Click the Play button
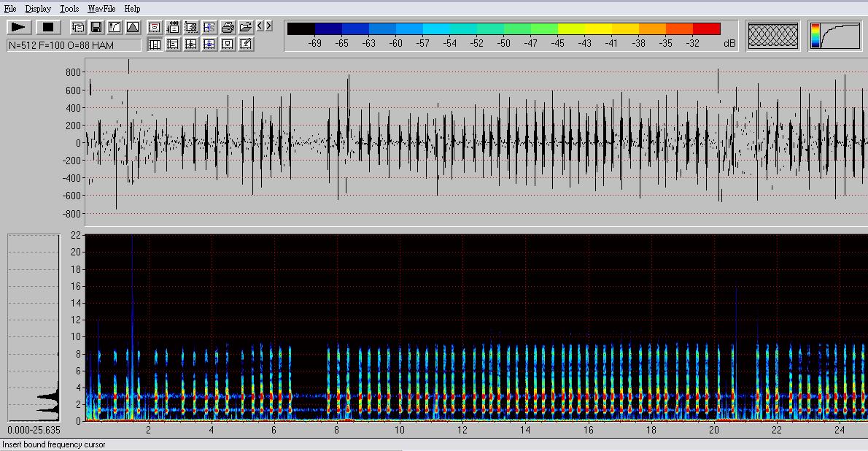This screenshot has height=451, width=868. click(x=18, y=27)
